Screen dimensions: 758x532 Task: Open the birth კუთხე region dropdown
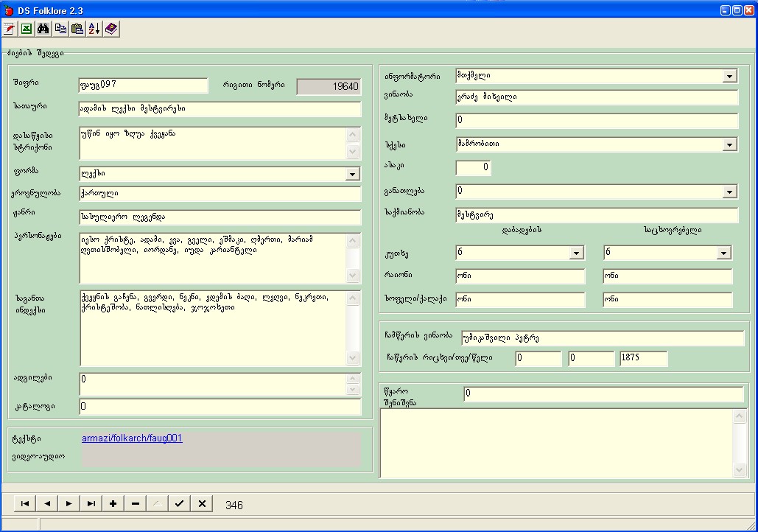coord(576,253)
